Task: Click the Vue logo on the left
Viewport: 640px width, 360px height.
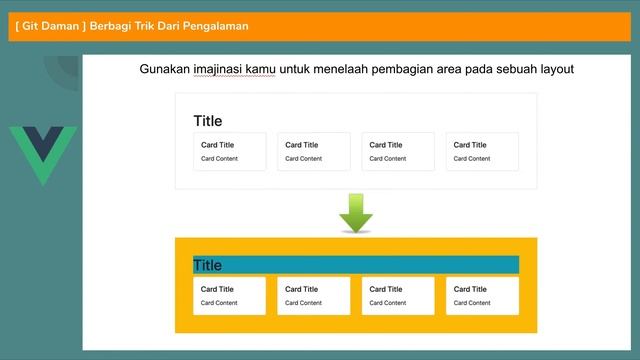Action: 43,156
